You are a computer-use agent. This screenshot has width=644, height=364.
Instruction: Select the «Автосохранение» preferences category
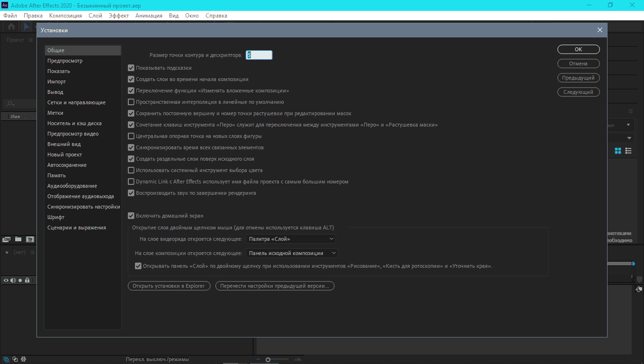pos(67,165)
